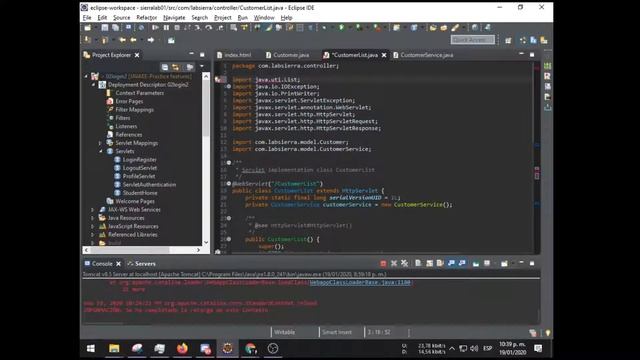Toggle Link with Editor in Project Explorer
640x360 pixels.
point(175,67)
